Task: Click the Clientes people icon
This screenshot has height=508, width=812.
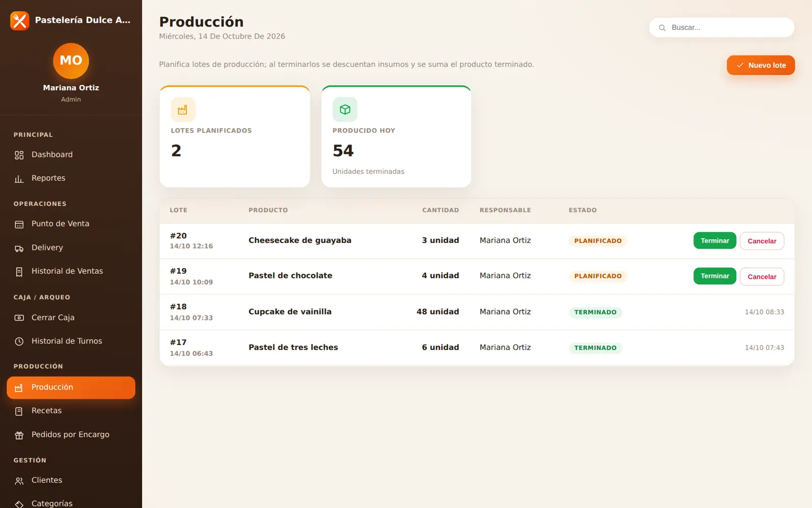Action: (x=19, y=481)
